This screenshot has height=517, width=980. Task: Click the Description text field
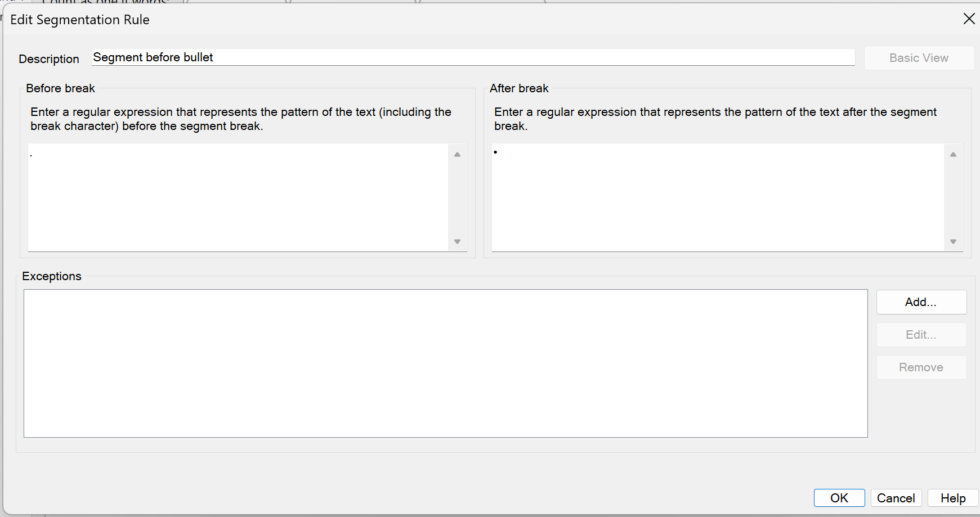[473, 57]
